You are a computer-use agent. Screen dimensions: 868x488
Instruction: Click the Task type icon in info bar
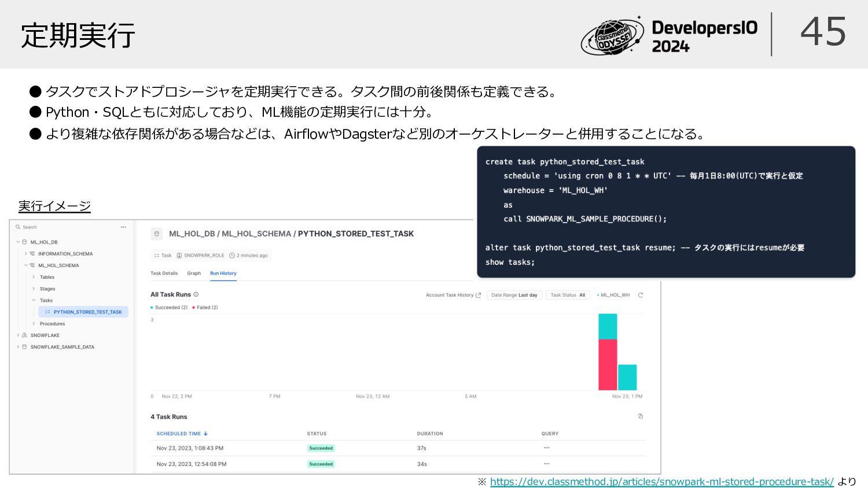(x=157, y=256)
